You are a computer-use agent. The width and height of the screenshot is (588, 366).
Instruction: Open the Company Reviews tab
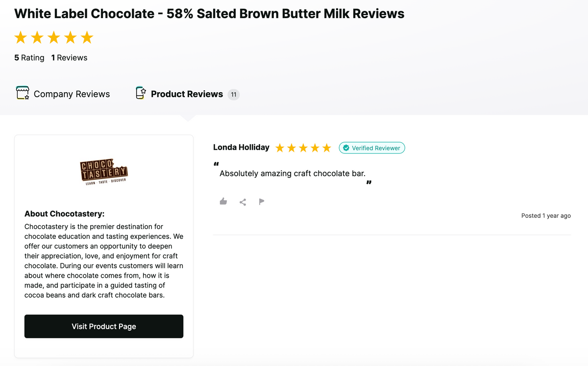72,94
